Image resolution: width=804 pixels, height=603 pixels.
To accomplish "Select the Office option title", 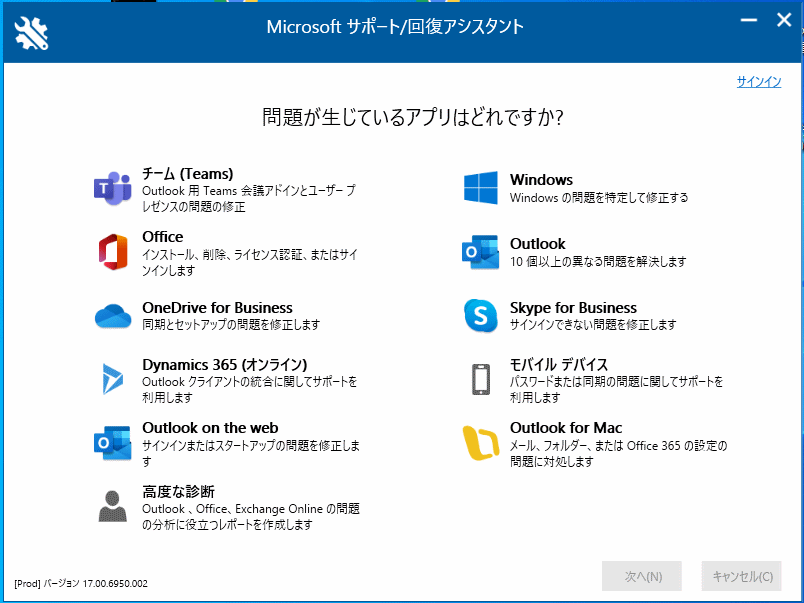I will (x=163, y=237).
